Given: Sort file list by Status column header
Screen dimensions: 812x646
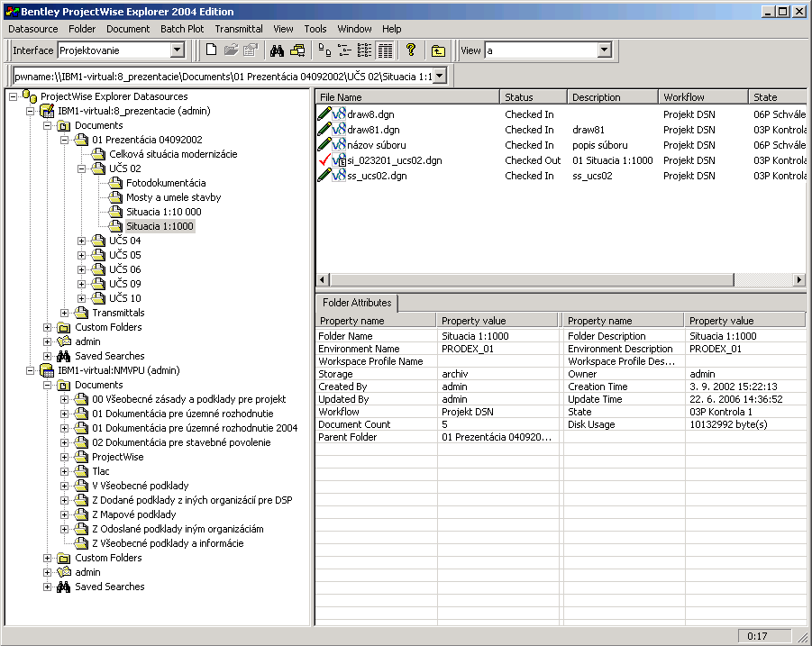Looking at the screenshot, I should coord(533,96).
